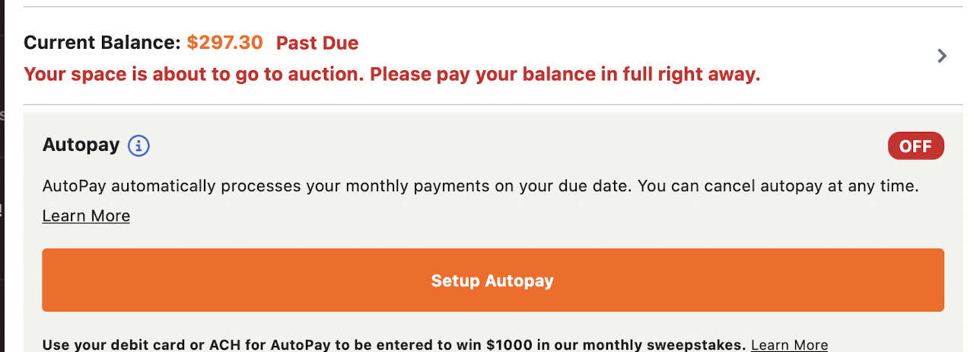Select the $297.30 balance amount
The height and width of the screenshot is (352, 980).
click(224, 43)
